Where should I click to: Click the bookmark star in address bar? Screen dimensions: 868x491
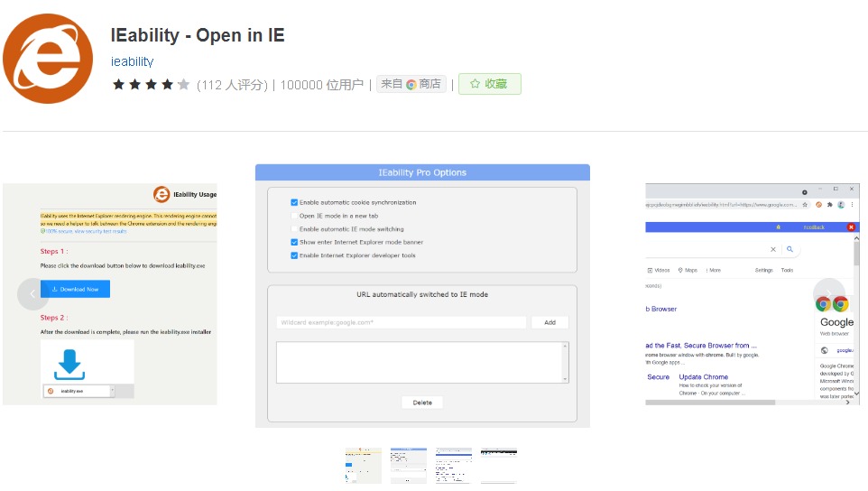click(x=805, y=205)
